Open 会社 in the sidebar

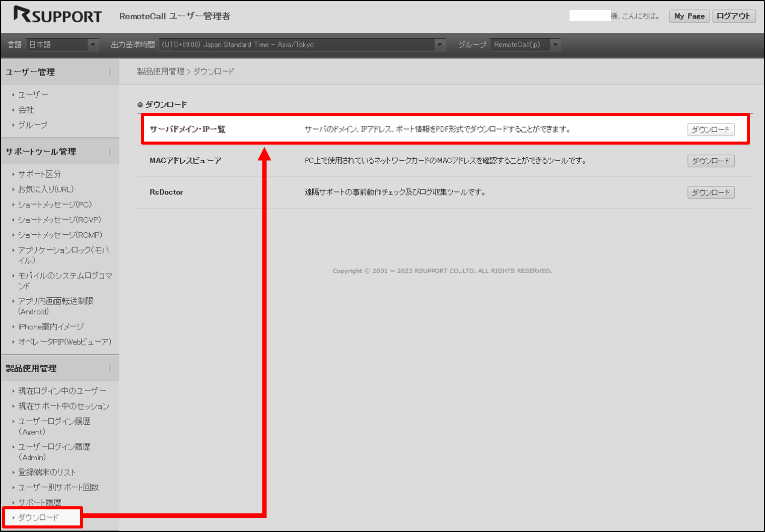(x=26, y=109)
